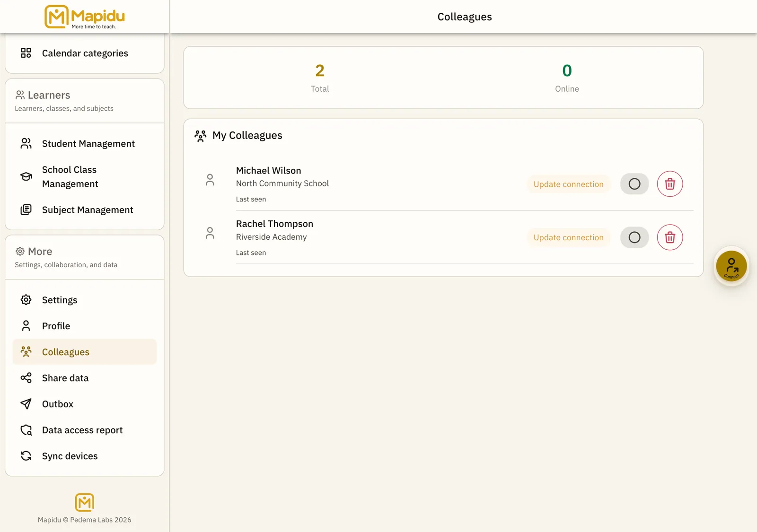Click the Online colleagues count

coord(567,71)
